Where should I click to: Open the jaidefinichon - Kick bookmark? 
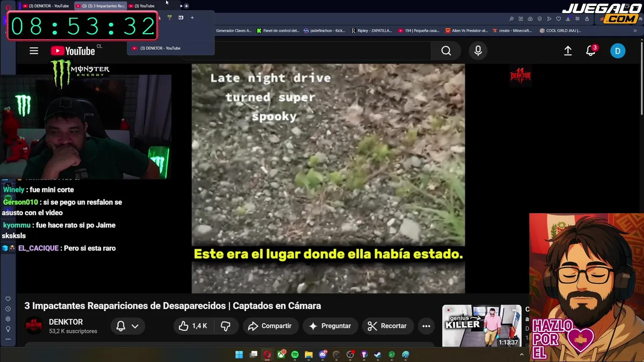pos(325,31)
